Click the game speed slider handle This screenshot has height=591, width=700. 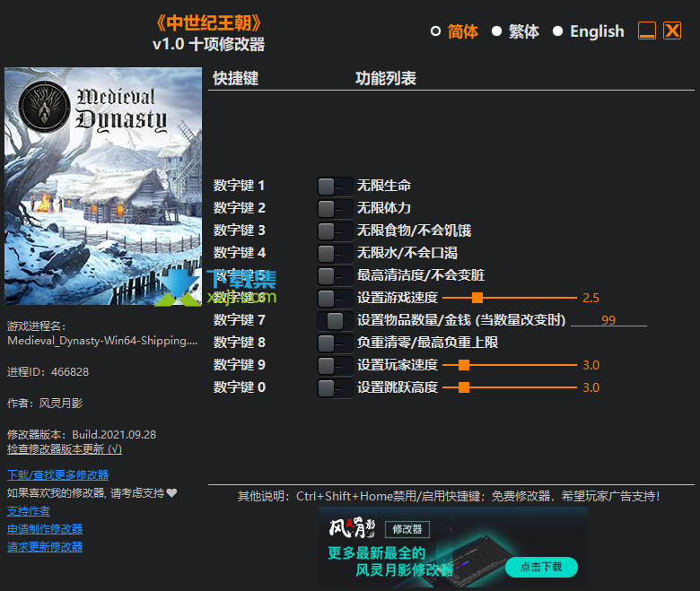click(477, 298)
